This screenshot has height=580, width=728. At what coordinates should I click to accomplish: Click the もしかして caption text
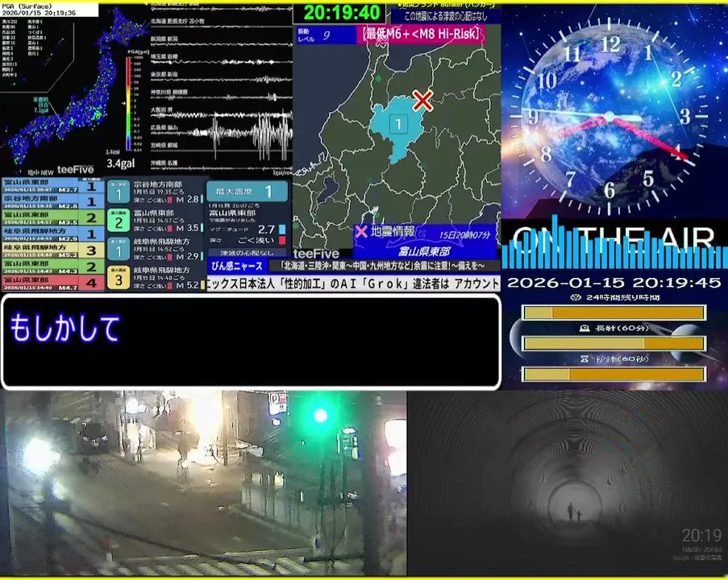(64, 328)
